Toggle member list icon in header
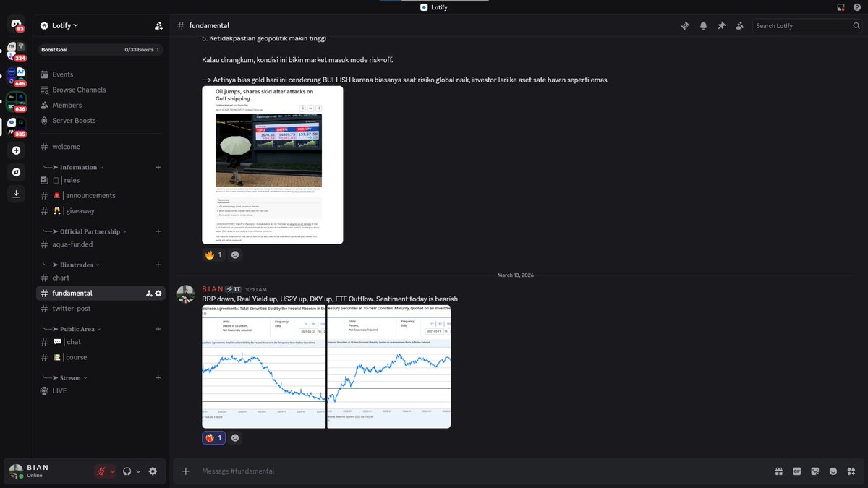This screenshot has height=488, width=868. point(739,25)
